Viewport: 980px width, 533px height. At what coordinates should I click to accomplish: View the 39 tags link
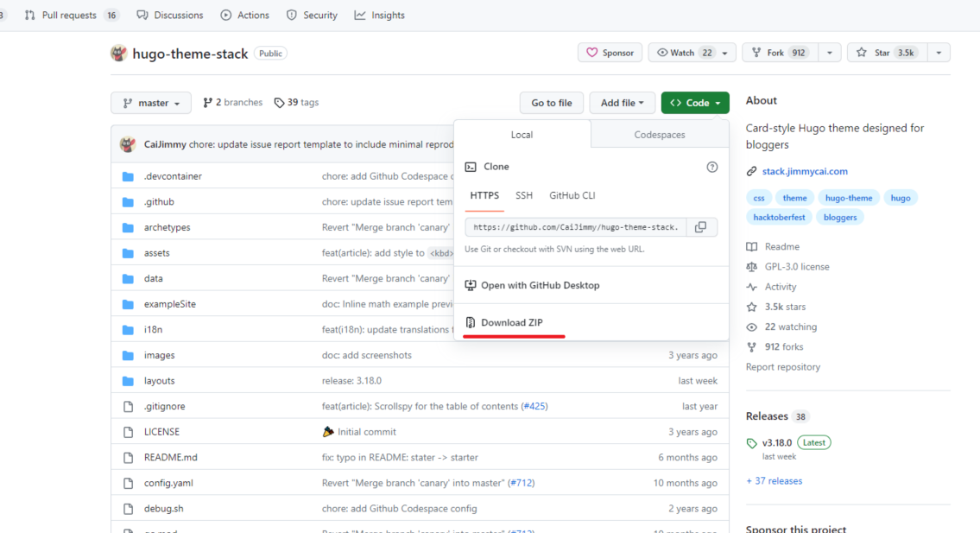[x=296, y=103]
